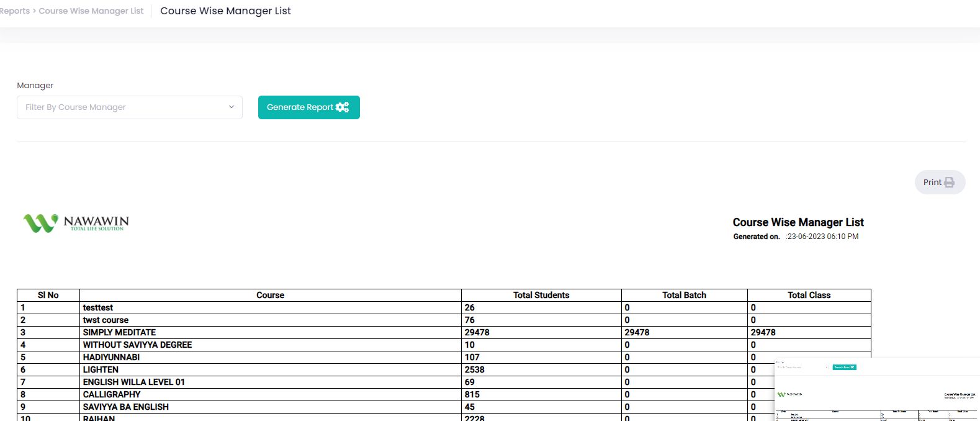
Task: Select the Total Batch column header
Action: 684,296
